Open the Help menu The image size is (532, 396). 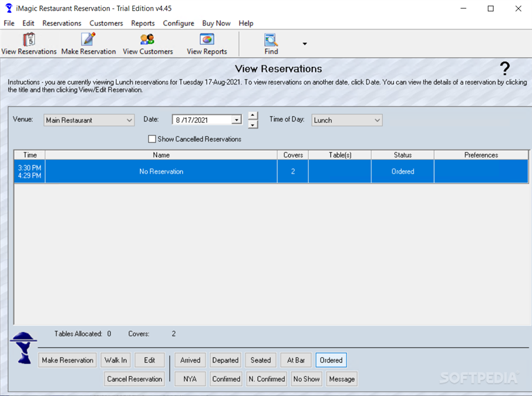pyautogui.click(x=246, y=23)
